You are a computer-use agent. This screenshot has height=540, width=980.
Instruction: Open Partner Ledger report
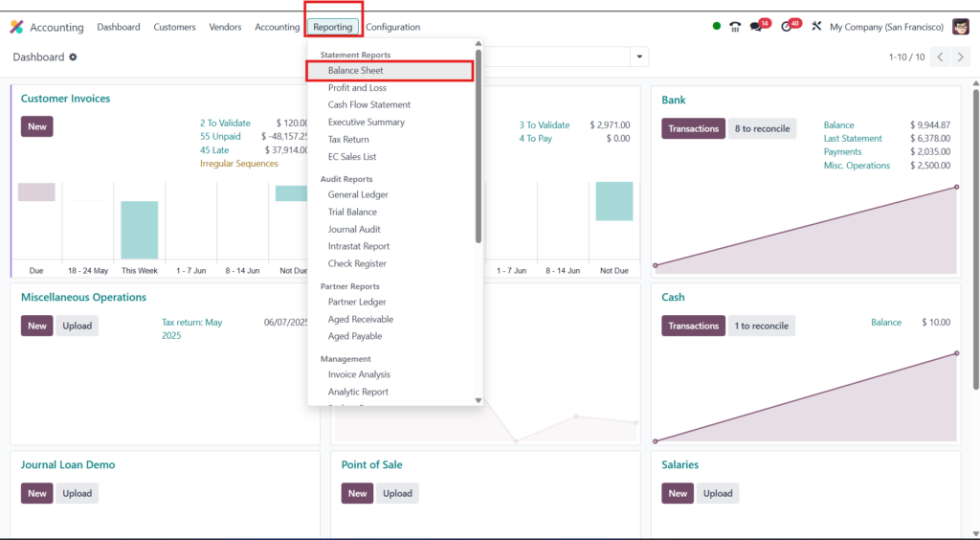click(x=357, y=302)
